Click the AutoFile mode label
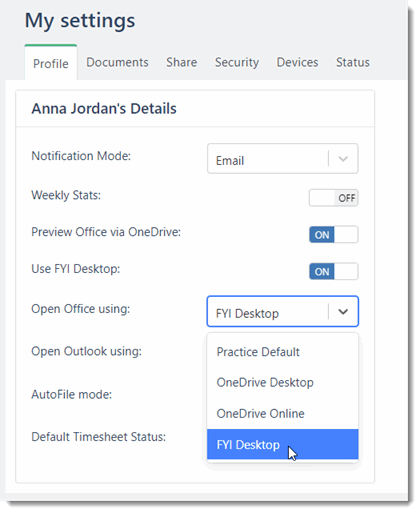The image size is (420, 513). click(x=72, y=395)
